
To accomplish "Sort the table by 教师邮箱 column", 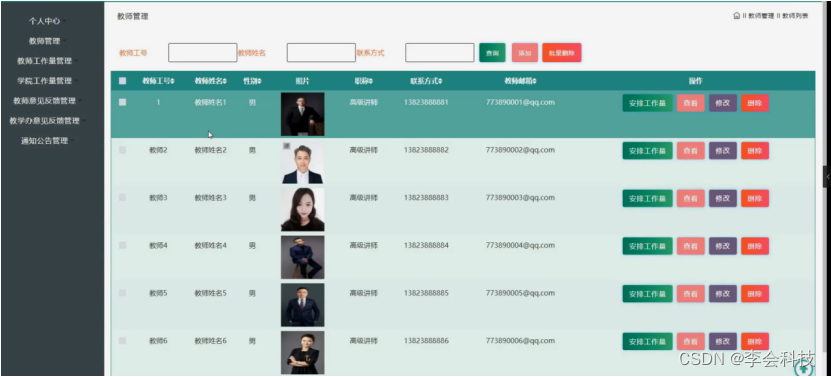I will pos(520,81).
